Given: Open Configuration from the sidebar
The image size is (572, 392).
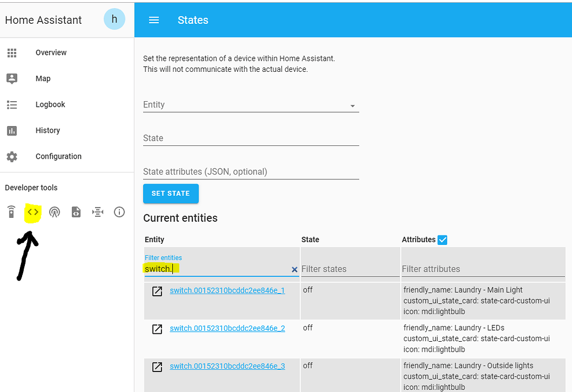Looking at the screenshot, I should 59,156.
